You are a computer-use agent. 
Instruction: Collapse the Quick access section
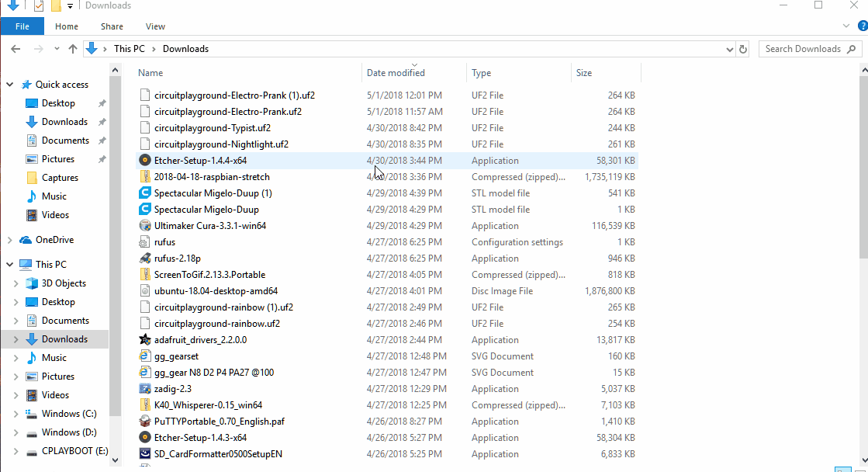[9, 85]
